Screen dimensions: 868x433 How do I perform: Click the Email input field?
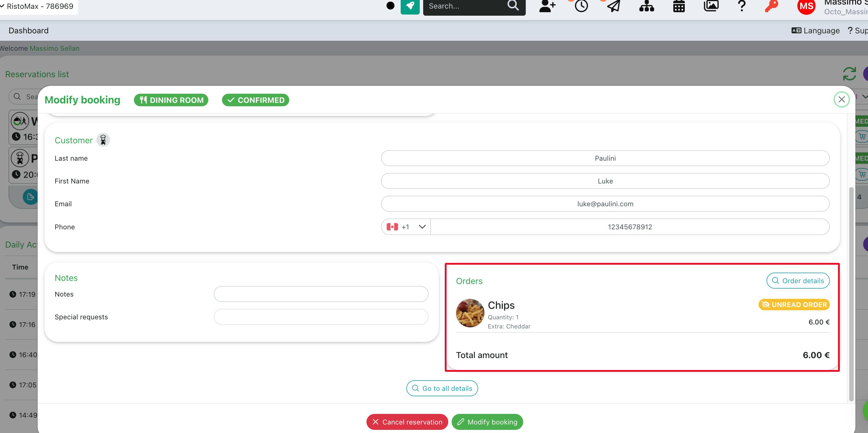click(x=605, y=204)
